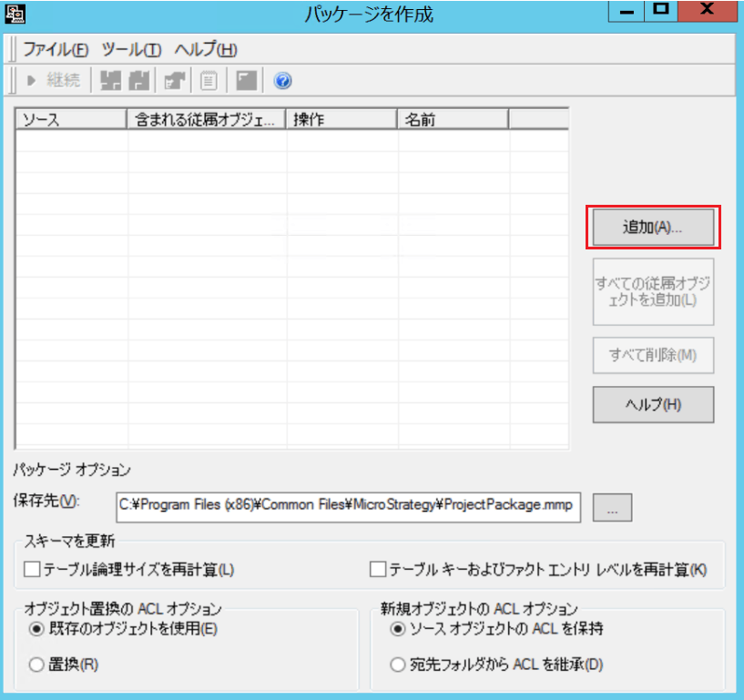
Task: Click the grayed square icon left of help
Action: click(246, 80)
